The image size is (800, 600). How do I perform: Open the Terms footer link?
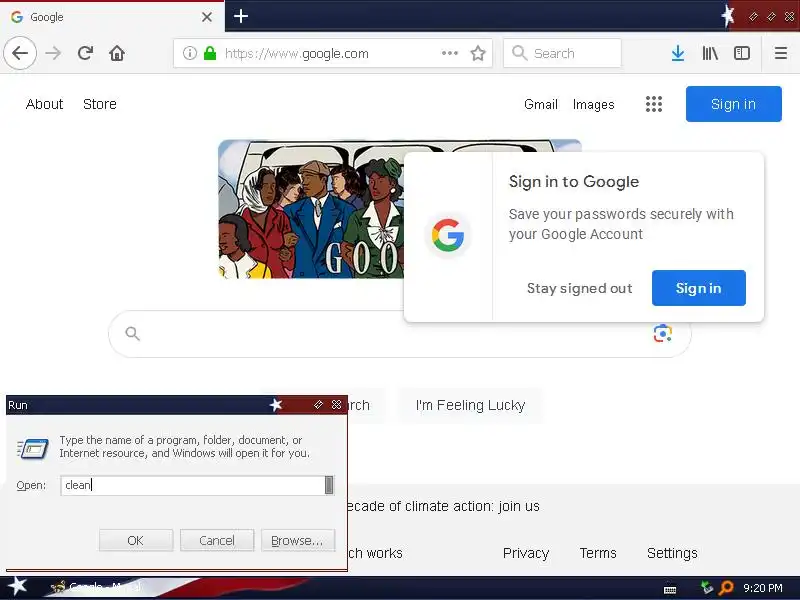click(x=597, y=554)
